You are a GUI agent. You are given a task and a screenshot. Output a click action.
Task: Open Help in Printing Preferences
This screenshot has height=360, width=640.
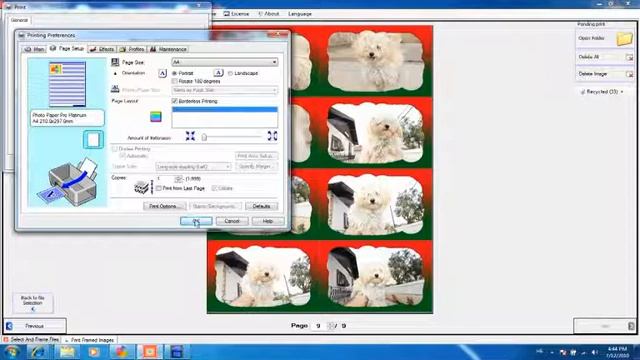(x=268, y=221)
